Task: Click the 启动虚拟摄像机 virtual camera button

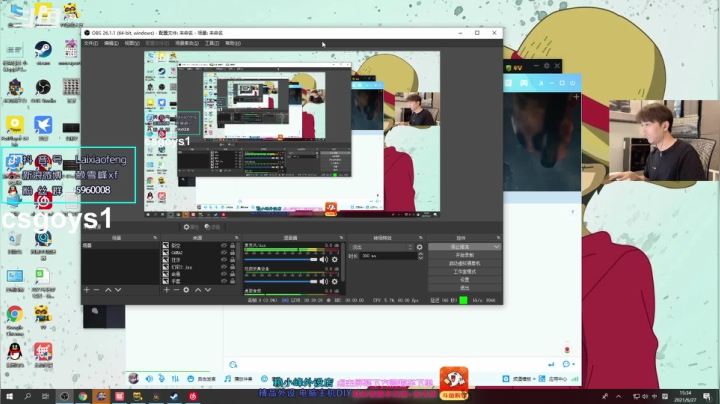Action: click(465, 264)
